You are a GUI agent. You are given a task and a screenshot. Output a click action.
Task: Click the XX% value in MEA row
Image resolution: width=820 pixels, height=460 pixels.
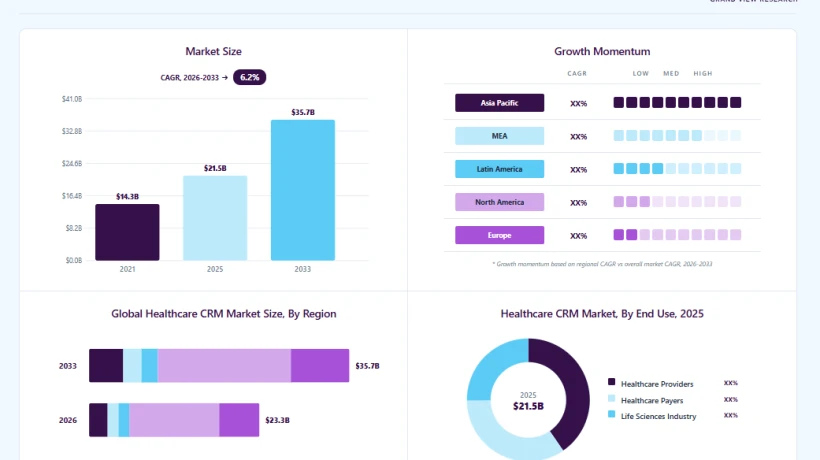[x=578, y=136]
